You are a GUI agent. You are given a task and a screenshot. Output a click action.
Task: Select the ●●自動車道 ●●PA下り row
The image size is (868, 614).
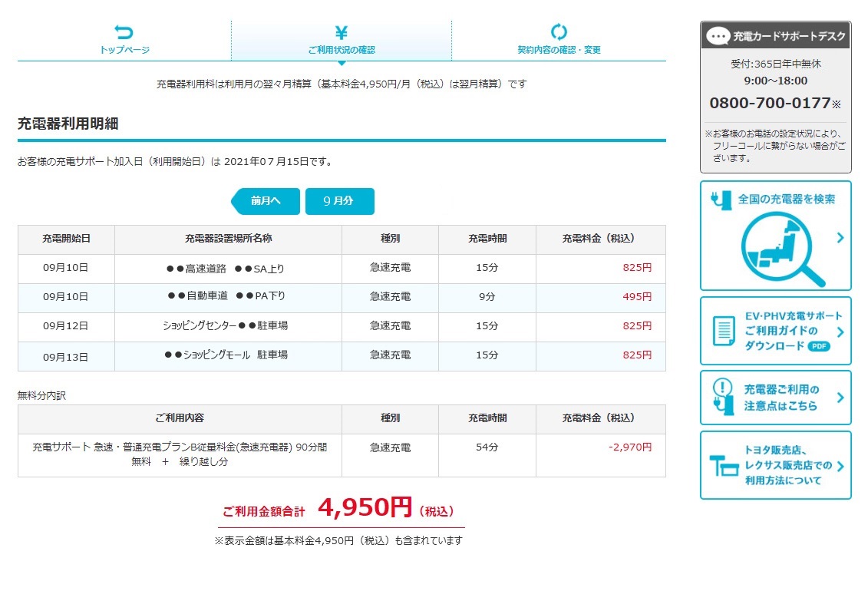(x=342, y=298)
